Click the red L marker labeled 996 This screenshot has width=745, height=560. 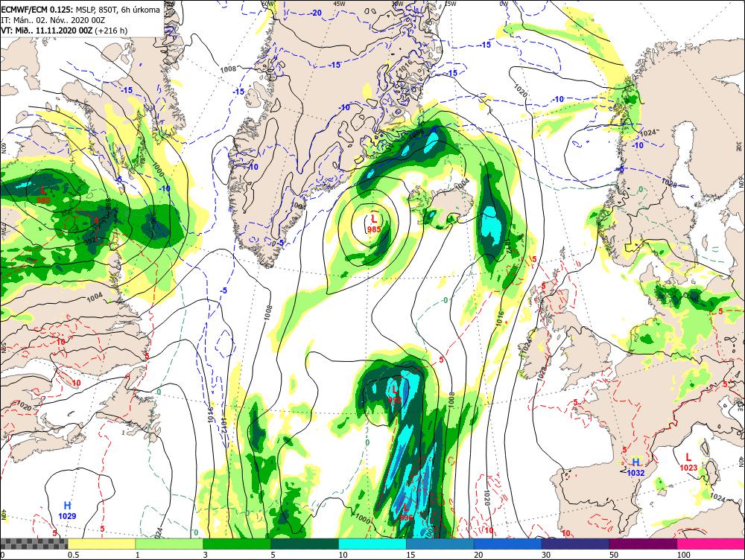(x=406, y=507)
